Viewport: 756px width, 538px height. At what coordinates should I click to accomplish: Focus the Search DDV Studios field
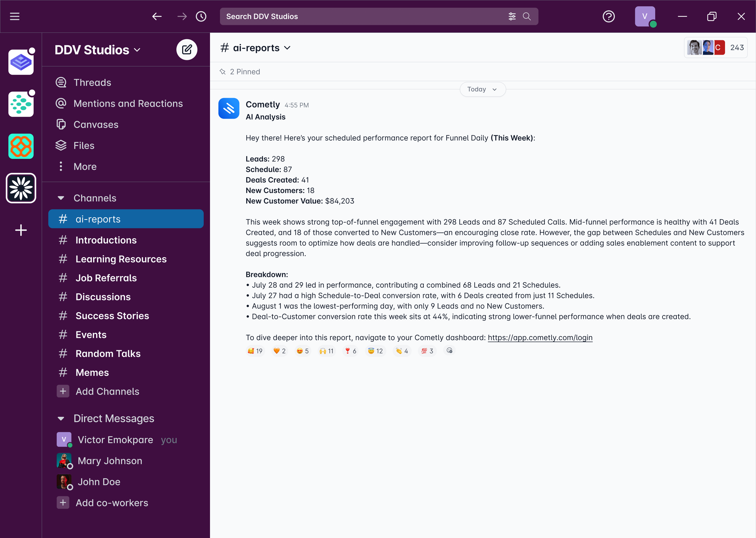pyautogui.click(x=379, y=16)
